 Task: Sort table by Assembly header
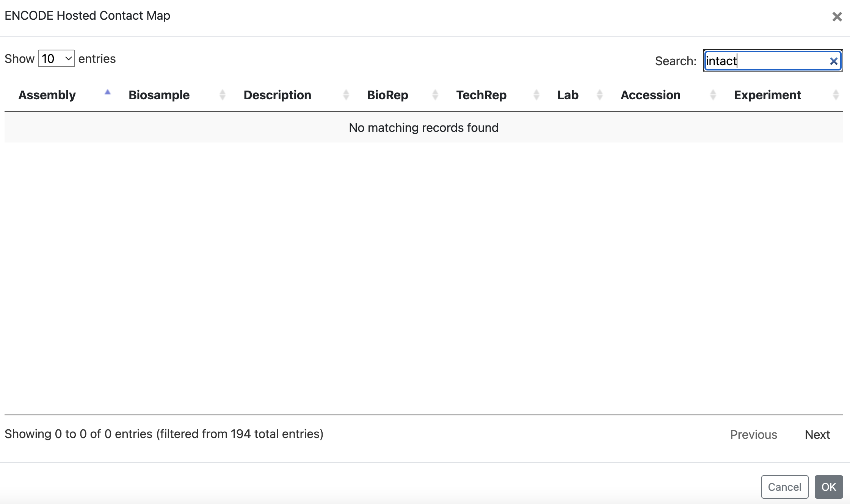(x=47, y=95)
